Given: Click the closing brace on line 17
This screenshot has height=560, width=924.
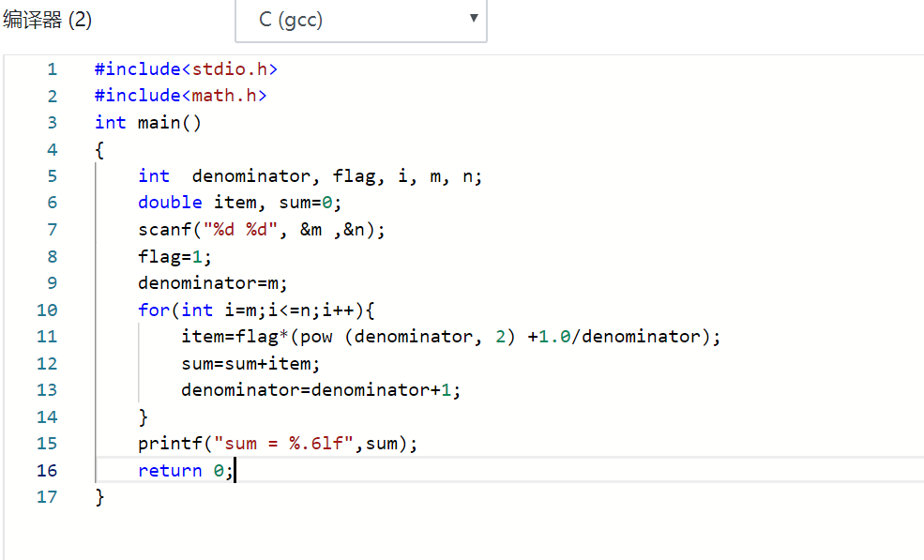Looking at the screenshot, I should [x=99, y=497].
